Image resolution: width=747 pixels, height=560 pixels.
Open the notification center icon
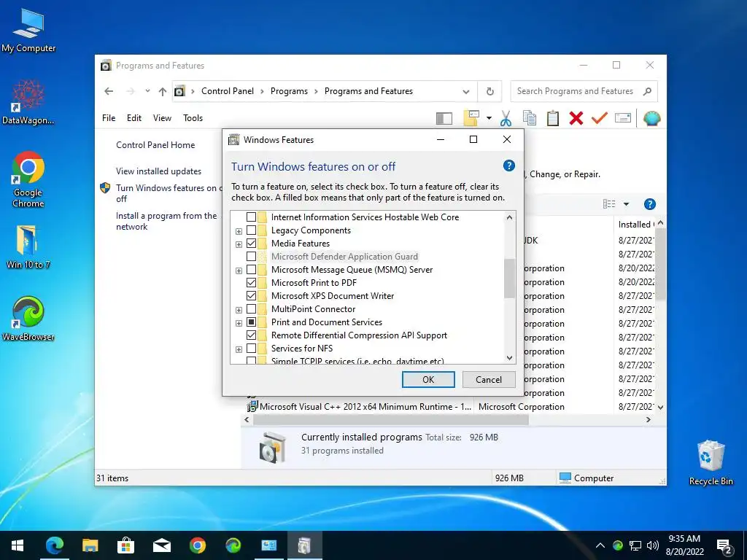click(x=724, y=545)
